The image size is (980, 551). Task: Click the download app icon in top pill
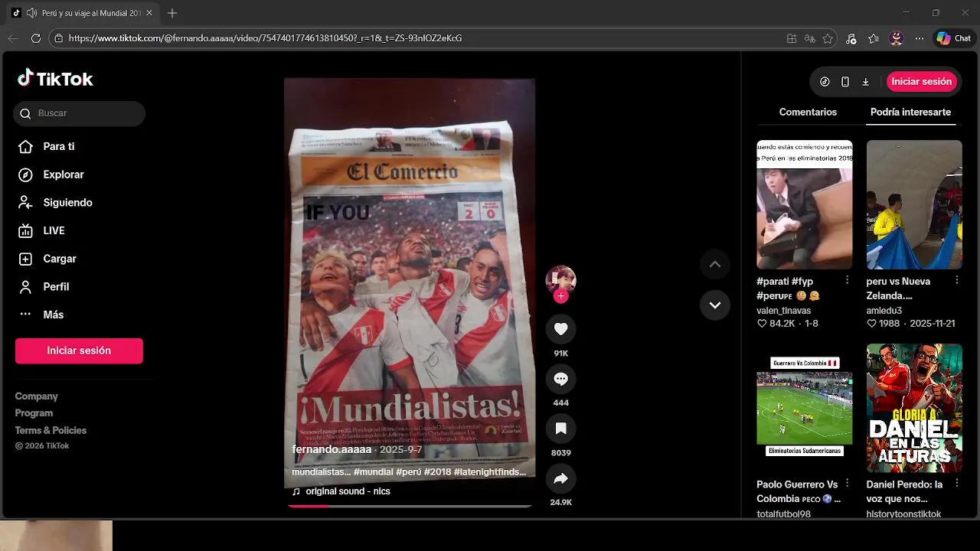coord(866,81)
